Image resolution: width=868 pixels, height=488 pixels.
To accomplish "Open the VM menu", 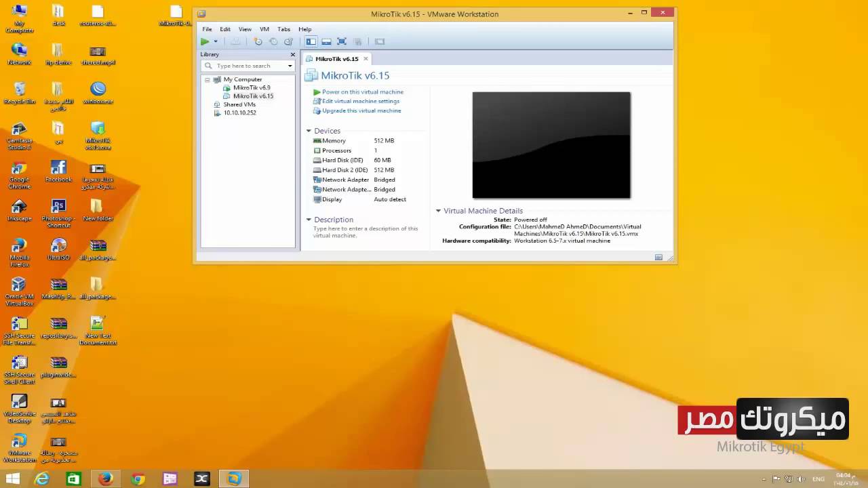I will coord(264,29).
